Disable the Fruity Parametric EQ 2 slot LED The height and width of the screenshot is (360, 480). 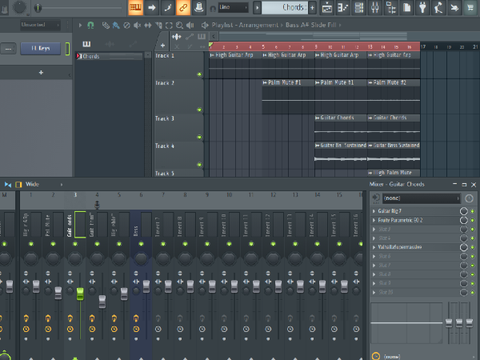(472, 220)
